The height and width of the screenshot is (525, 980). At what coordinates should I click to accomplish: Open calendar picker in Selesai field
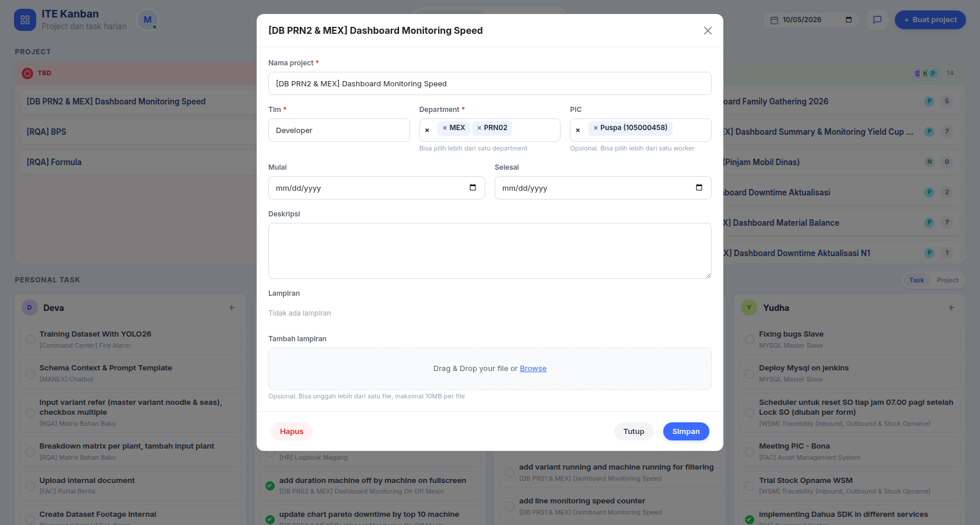coord(699,188)
